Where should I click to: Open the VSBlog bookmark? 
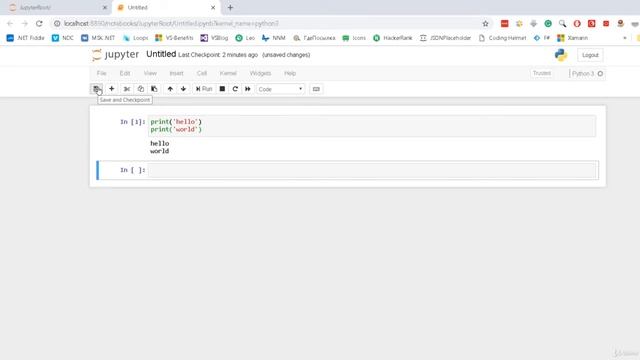[x=214, y=38]
